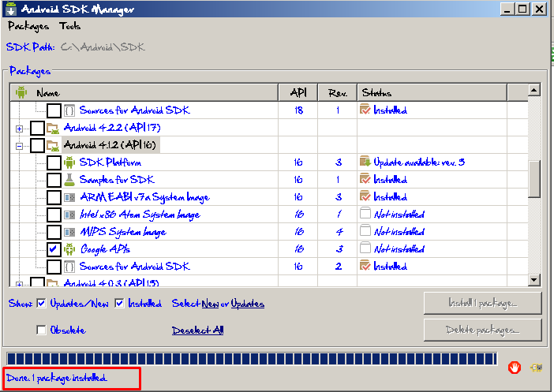Screen dimensions: 554x392
Task: Click the sources icon in API 18 row
Action: [69, 110]
